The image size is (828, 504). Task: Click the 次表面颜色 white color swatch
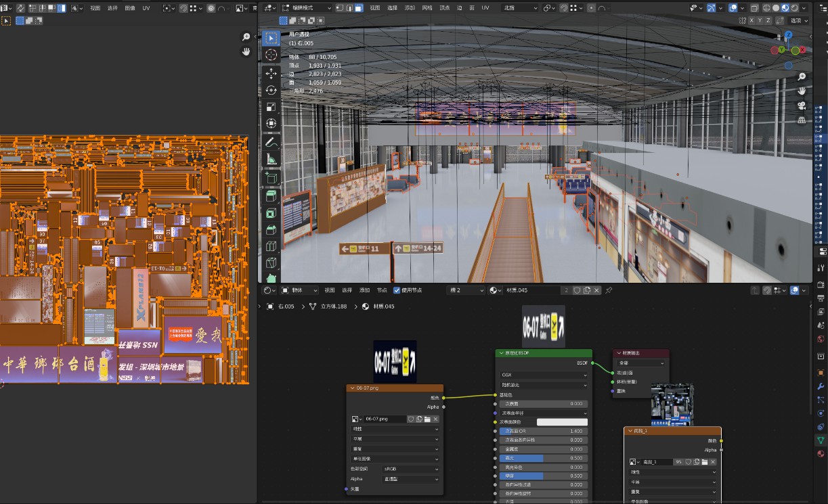tap(561, 422)
